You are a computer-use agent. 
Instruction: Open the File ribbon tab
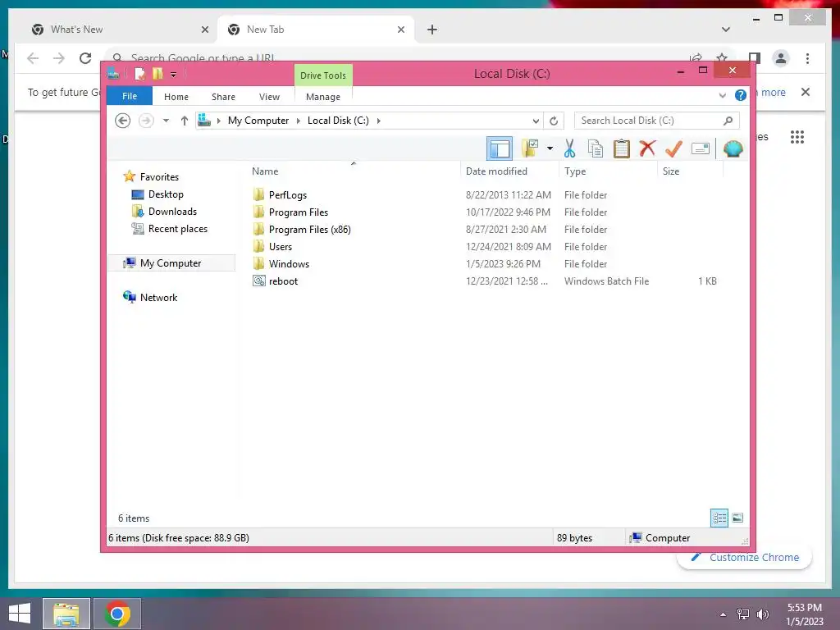130,96
